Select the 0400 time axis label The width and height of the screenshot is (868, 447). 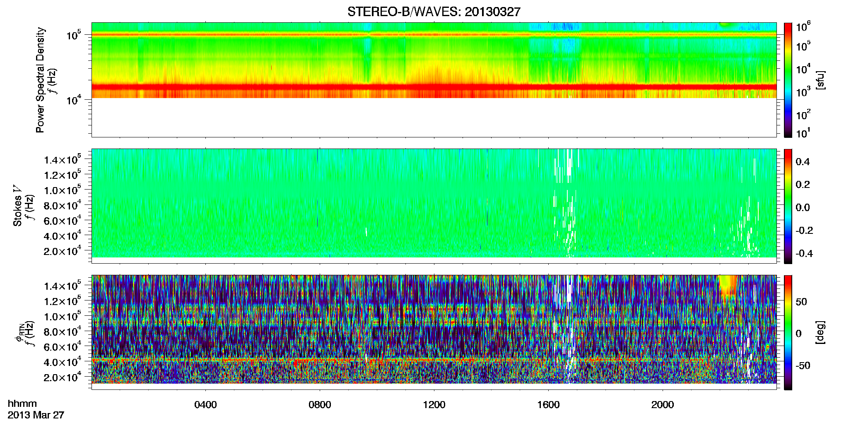[205, 405]
